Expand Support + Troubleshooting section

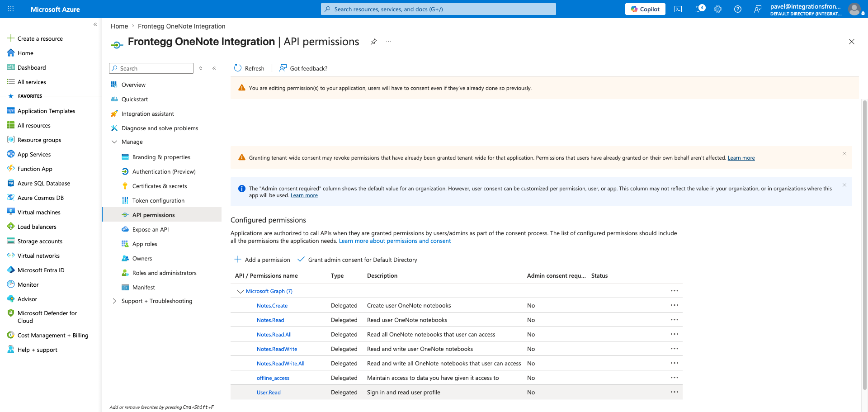pos(114,301)
